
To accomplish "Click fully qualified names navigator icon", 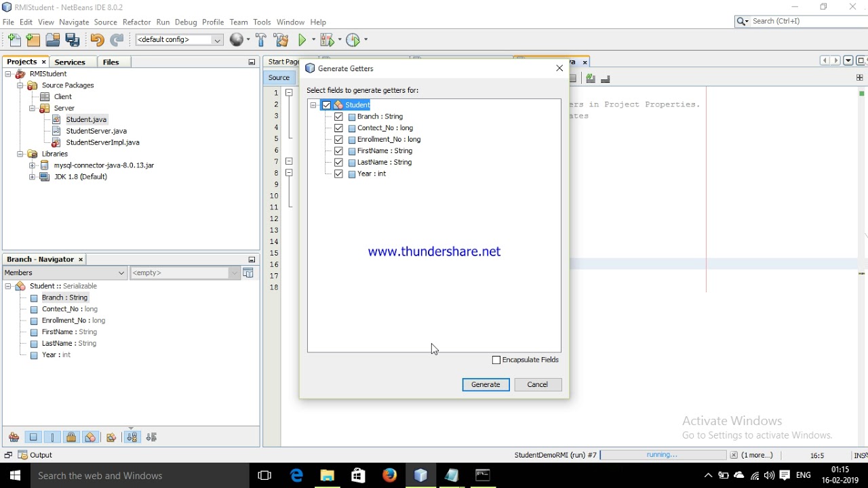I will [x=111, y=437].
